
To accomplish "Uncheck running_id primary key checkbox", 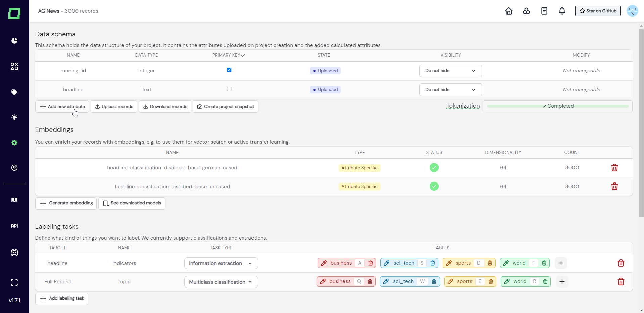I will tap(229, 70).
